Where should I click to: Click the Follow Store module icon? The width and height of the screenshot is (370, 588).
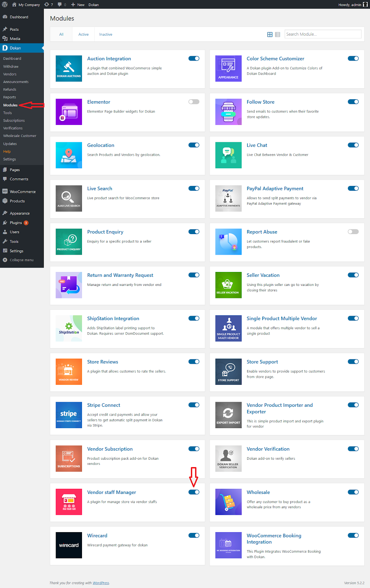[228, 112]
